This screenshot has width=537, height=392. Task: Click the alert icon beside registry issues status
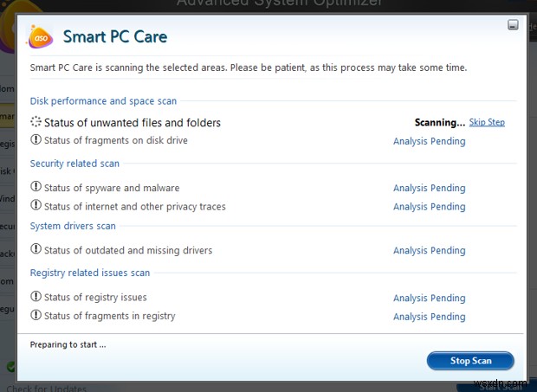point(36,297)
